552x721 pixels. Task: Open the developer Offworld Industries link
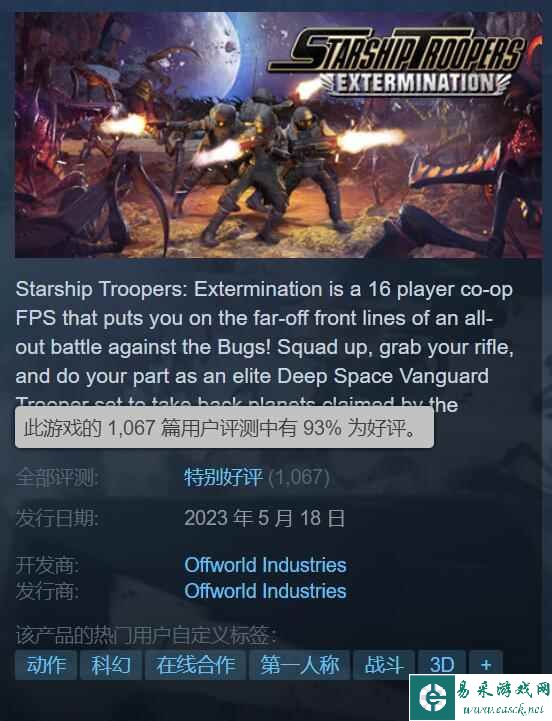click(x=265, y=565)
